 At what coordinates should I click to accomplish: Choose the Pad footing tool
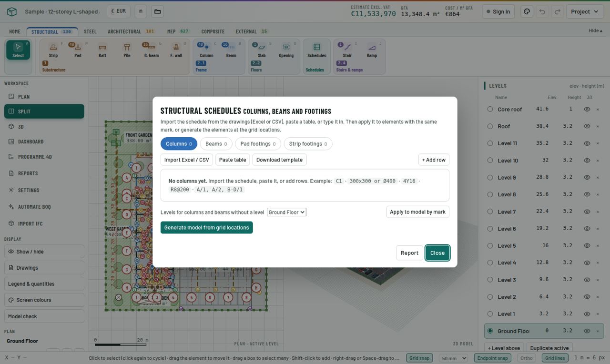78,50
